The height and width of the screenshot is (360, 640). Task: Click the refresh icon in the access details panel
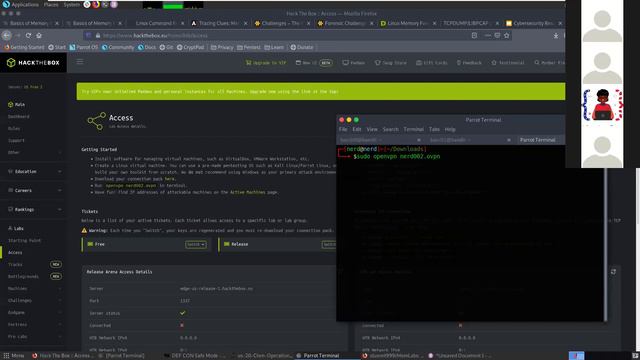[613, 272]
